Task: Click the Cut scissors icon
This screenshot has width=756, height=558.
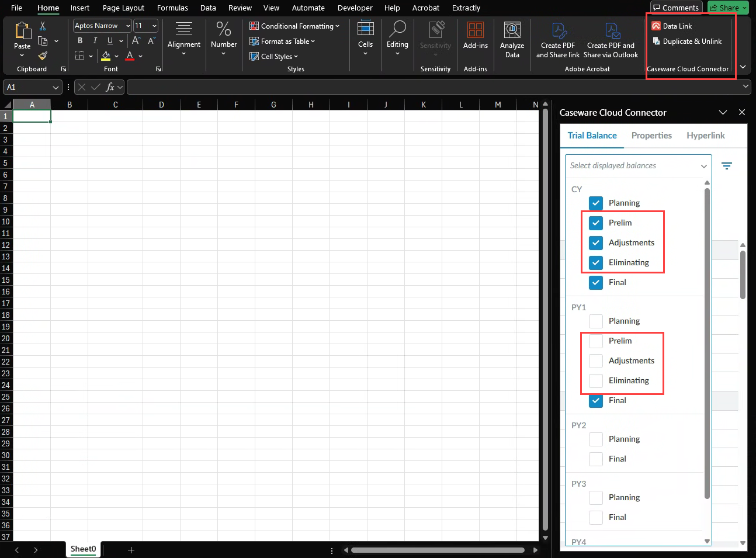Action: pyautogui.click(x=43, y=26)
